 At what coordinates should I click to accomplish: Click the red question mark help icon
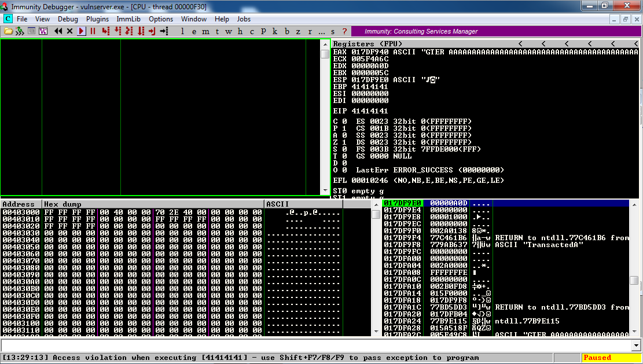click(345, 31)
